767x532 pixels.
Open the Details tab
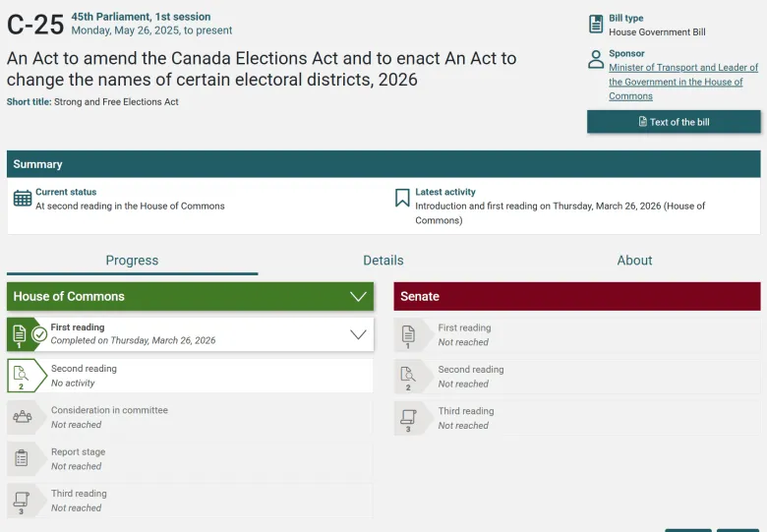pyautogui.click(x=383, y=261)
